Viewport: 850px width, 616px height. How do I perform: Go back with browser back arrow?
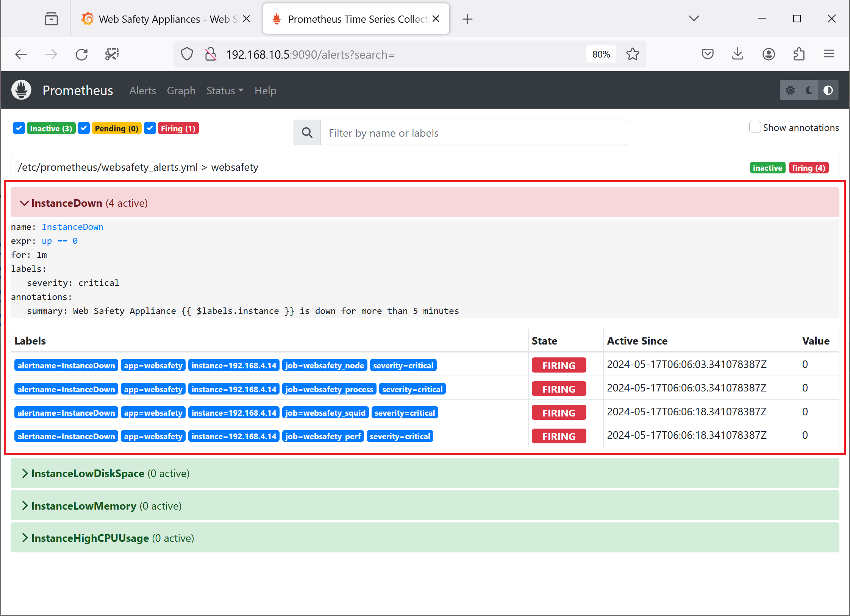(21, 55)
